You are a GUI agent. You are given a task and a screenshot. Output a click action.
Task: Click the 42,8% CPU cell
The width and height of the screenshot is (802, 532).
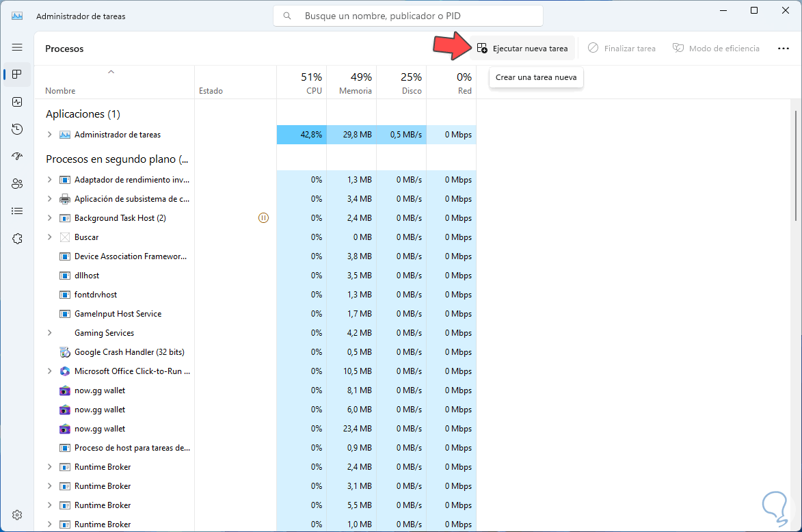(x=302, y=135)
